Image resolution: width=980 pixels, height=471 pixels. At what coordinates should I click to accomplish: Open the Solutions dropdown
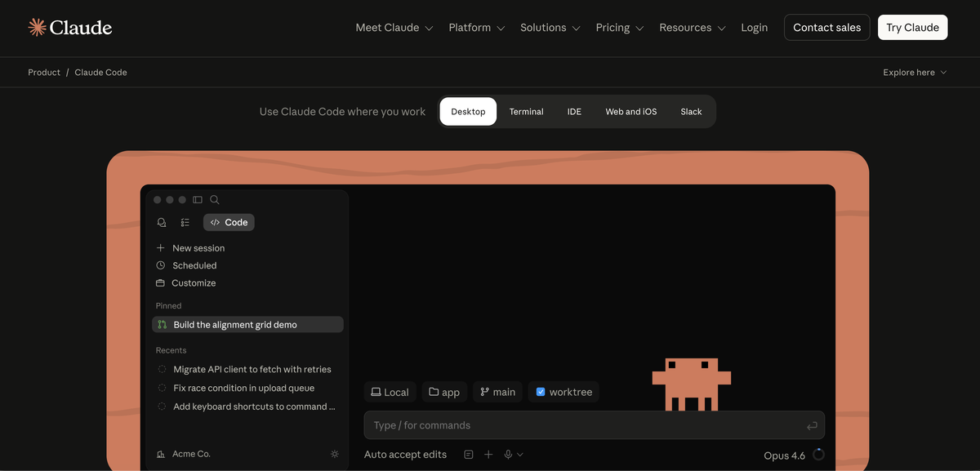[x=550, y=28]
